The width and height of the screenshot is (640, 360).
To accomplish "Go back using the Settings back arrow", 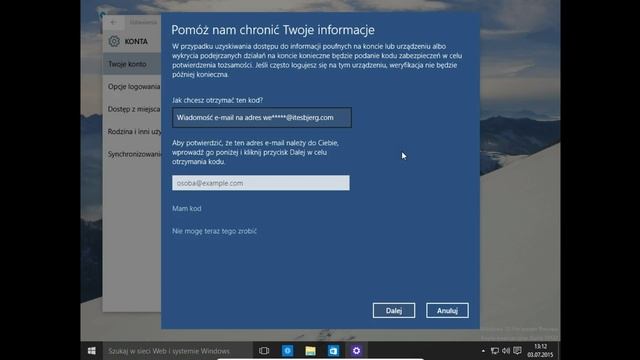I will (113, 22).
